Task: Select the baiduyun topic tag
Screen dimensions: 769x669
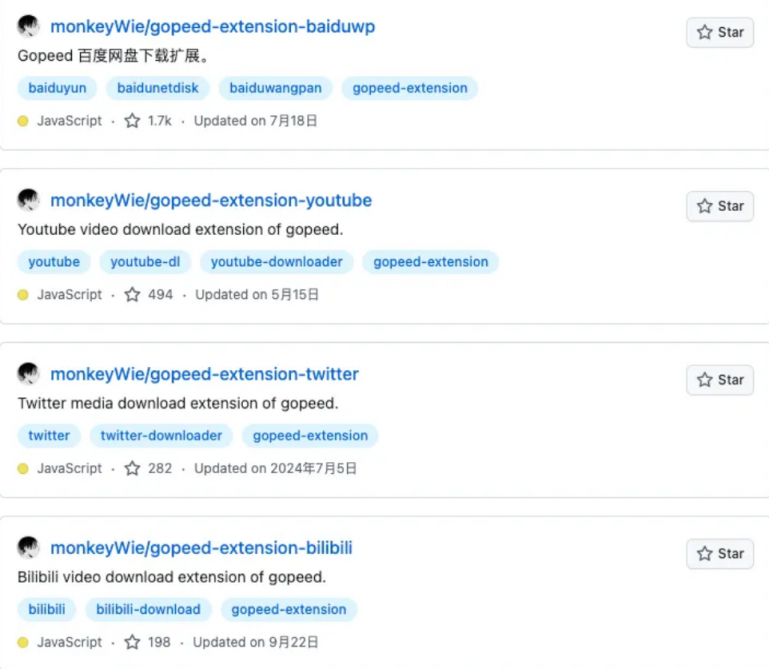Action: 57,88
